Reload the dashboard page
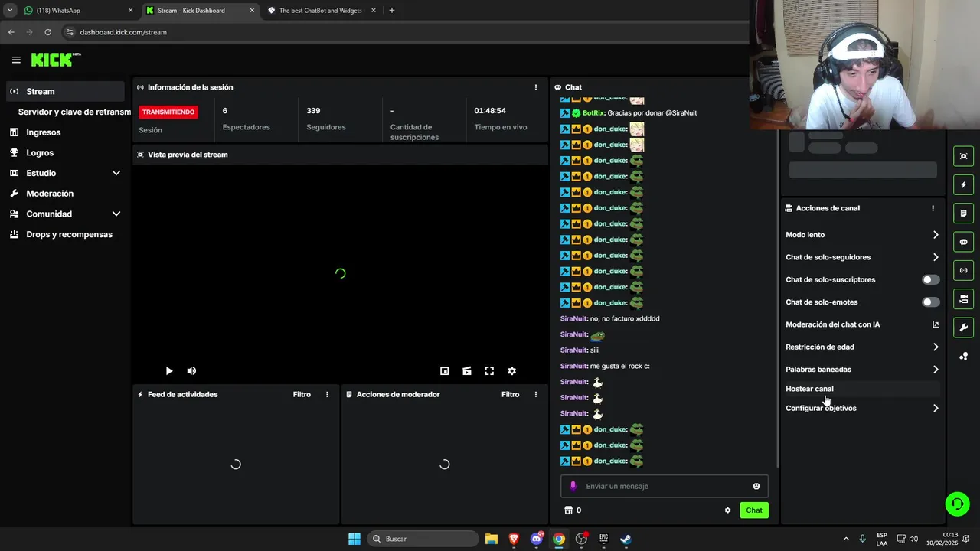 [47, 32]
